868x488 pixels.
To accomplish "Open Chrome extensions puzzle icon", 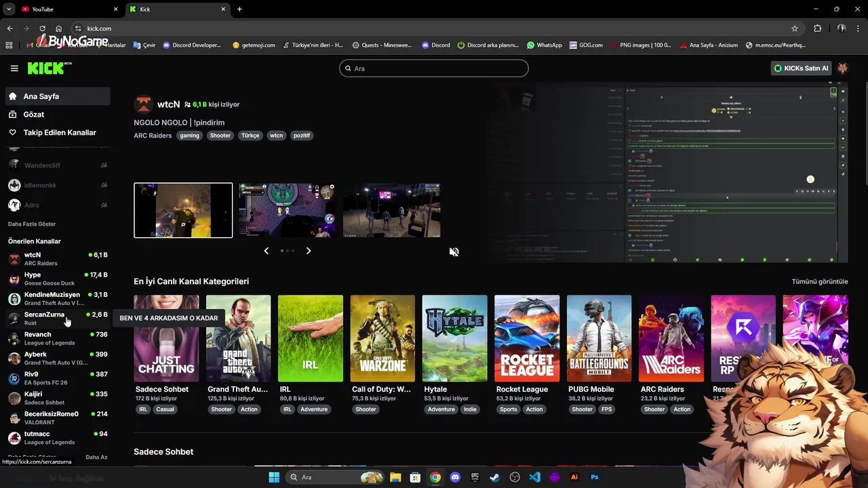I will 817,28.
